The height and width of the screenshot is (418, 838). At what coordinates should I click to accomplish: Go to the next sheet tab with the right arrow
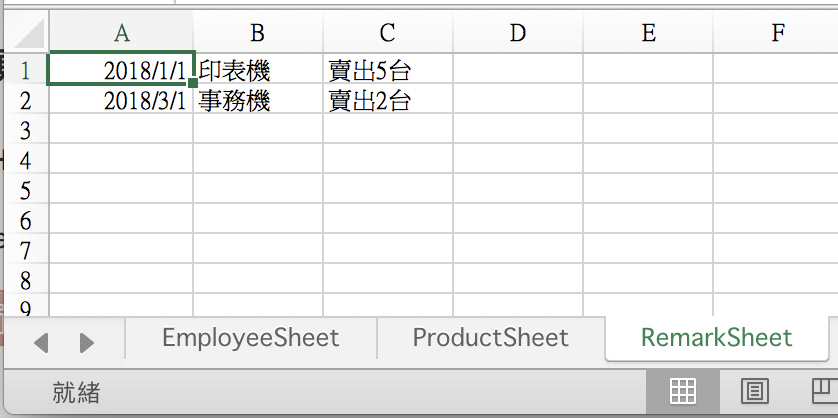87,343
